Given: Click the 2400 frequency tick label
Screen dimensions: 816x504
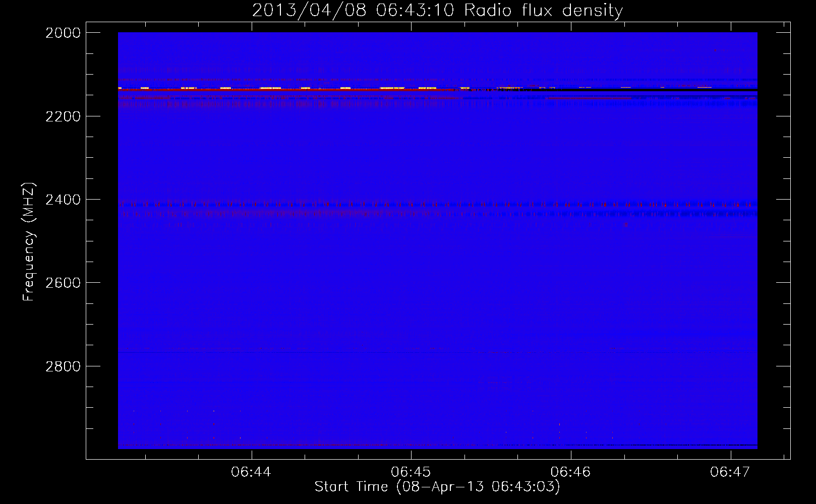Looking at the screenshot, I should click(x=63, y=200).
